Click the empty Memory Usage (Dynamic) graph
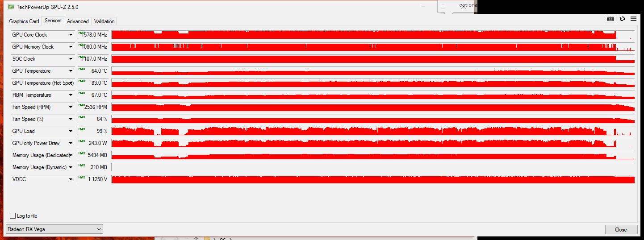This screenshot has width=644, height=240. [373, 167]
